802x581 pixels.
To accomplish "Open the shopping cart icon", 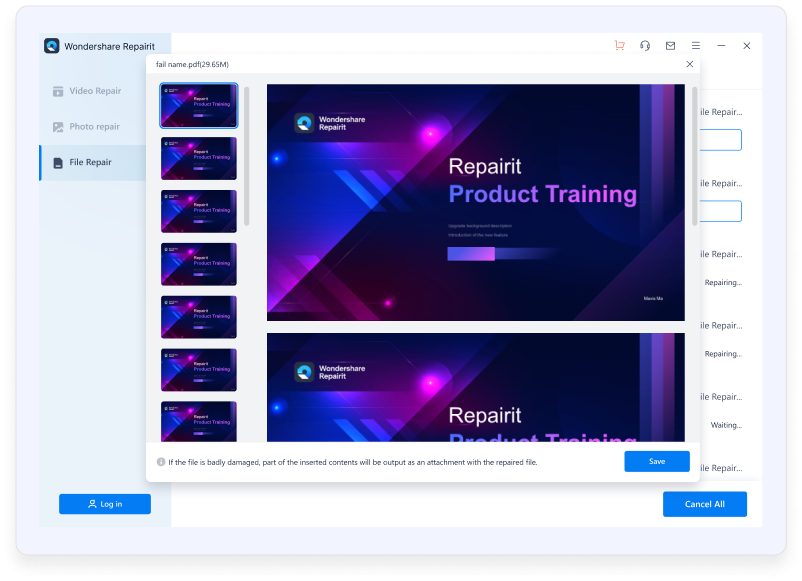I will (x=619, y=46).
